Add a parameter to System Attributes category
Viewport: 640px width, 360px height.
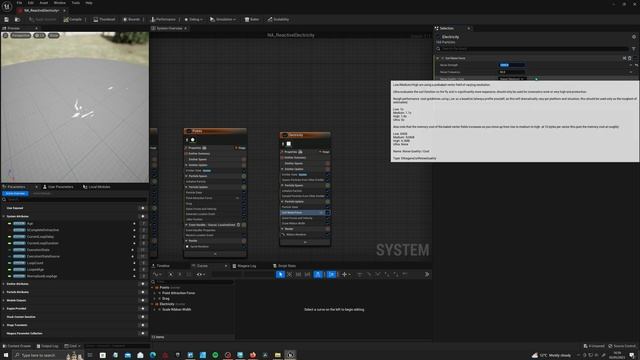click(x=143, y=216)
